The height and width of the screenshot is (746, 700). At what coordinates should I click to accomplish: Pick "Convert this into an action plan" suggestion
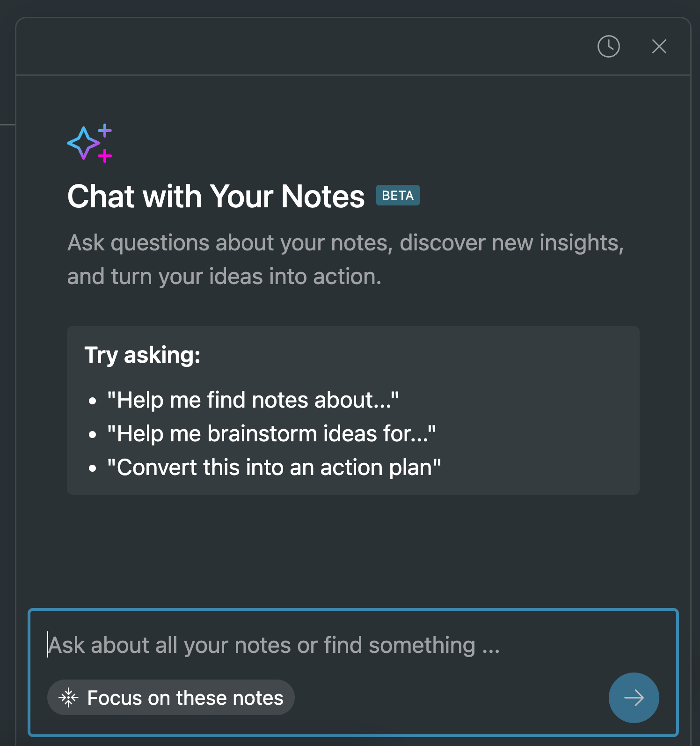pyautogui.click(x=274, y=468)
